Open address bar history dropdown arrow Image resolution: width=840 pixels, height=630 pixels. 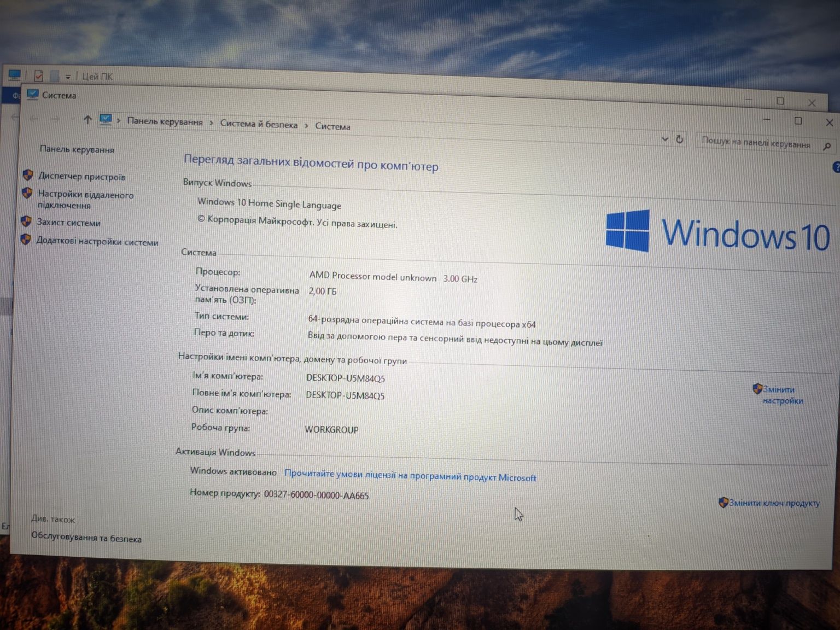pos(664,139)
